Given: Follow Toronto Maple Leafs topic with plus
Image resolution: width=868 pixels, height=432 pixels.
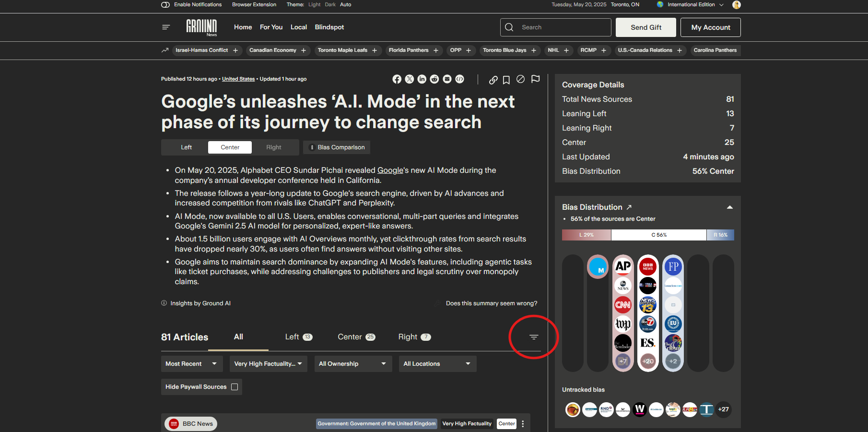Looking at the screenshot, I should 375,50.
